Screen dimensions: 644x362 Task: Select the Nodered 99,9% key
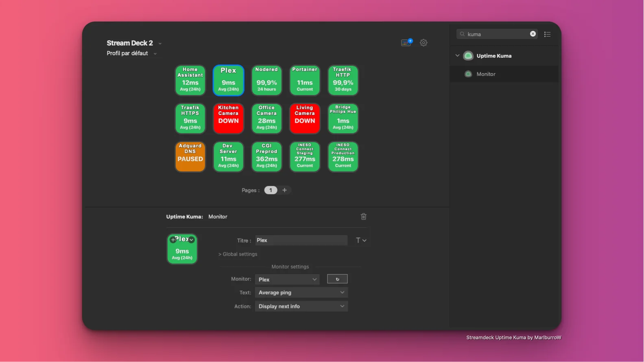point(266,80)
